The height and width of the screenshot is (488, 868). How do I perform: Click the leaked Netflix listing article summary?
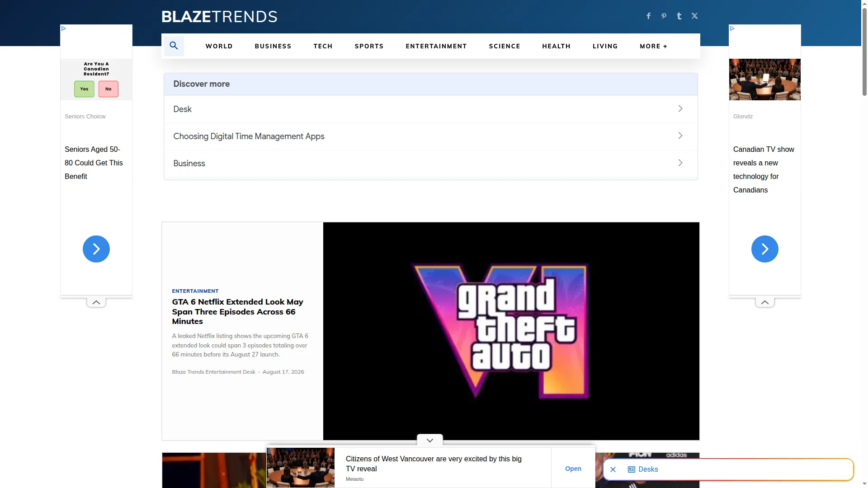pyautogui.click(x=240, y=345)
